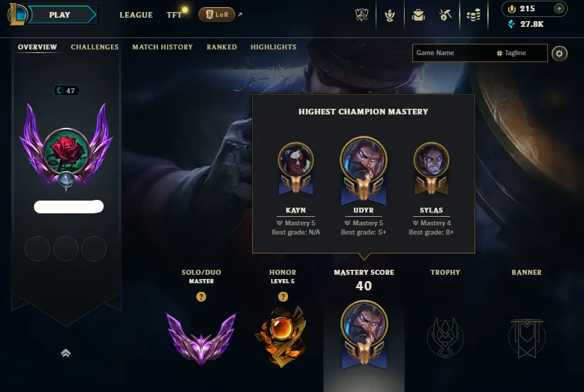Switch to the Match History tab

point(162,47)
